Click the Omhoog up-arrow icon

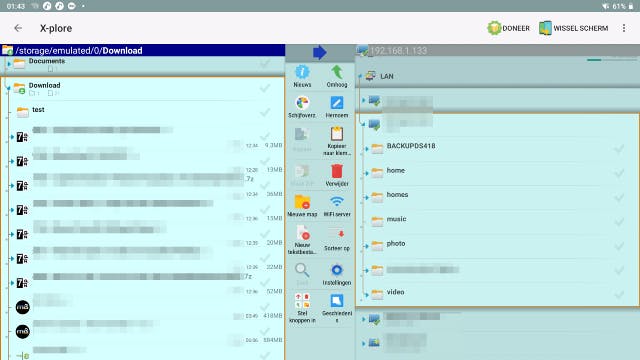pyautogui.click(x=337, y=72)
